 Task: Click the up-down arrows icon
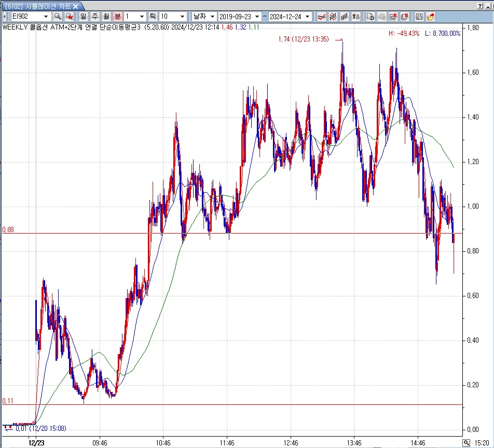pyautogui.click(x=356, y=17)
